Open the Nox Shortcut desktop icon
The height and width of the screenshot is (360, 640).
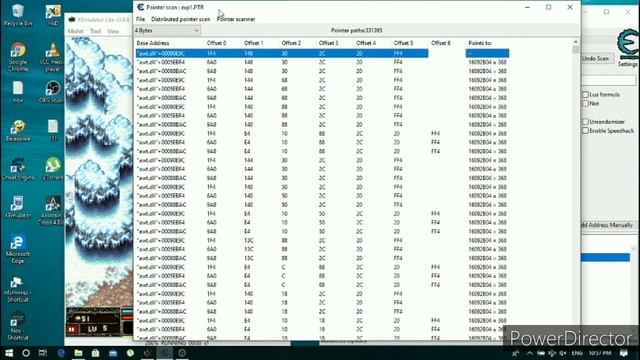[x=18, y=327]
